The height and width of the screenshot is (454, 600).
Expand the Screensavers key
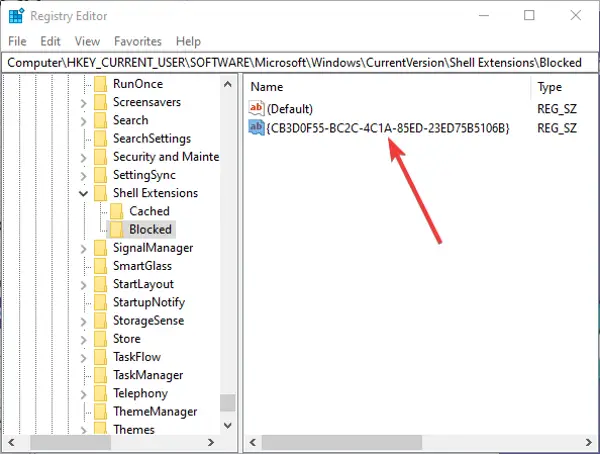[x=83, y=103]
